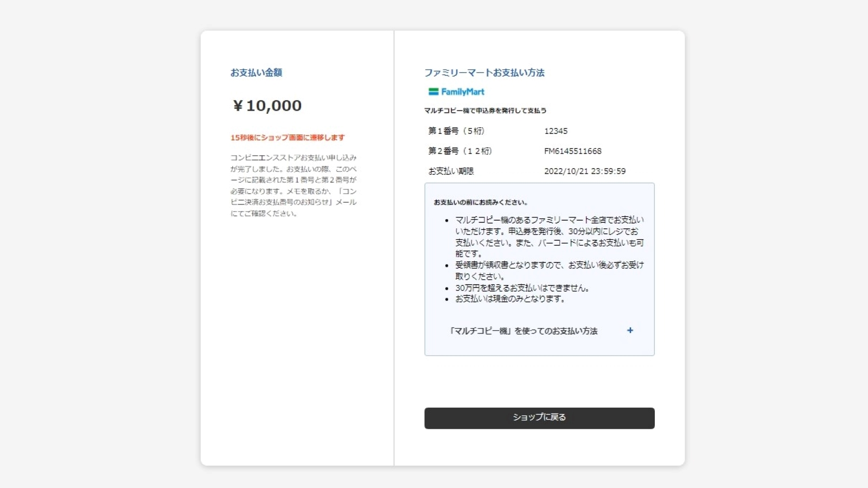Click the 15秒後 redirect notice
Viewport: 868px width, 488px height.
pyautogui.click(x=288, y=138)
